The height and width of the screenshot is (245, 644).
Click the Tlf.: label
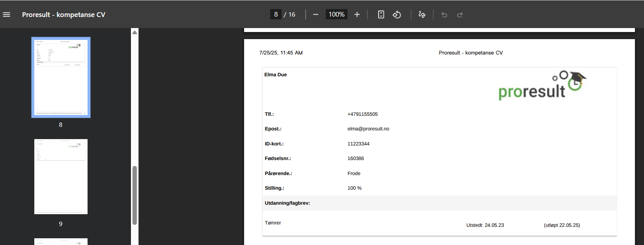point(269,114)
